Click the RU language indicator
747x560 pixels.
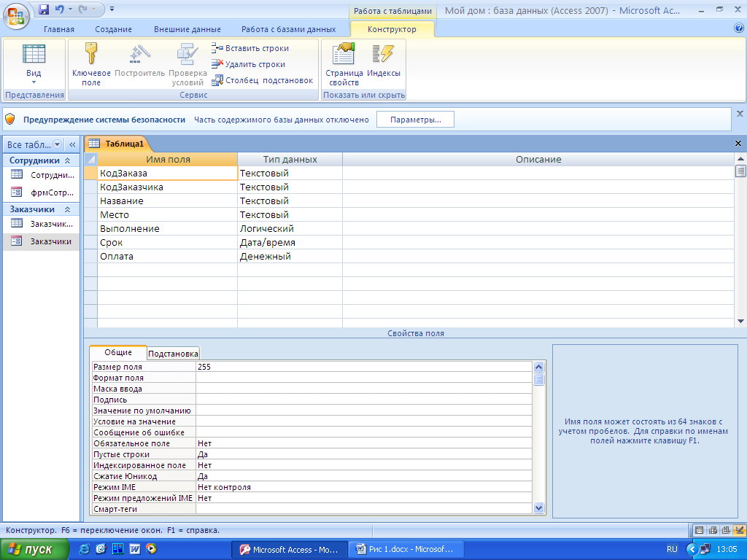click(x=672, y=549)
